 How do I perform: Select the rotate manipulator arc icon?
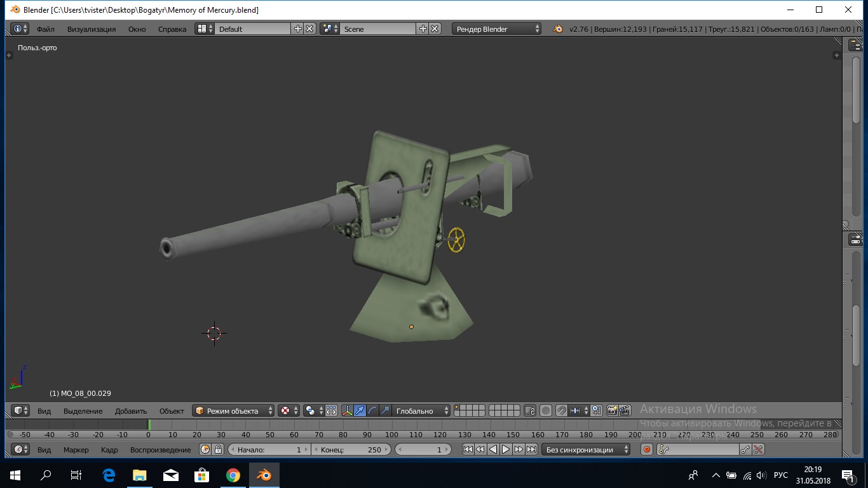pyautogui.click(x=372, y=410)
